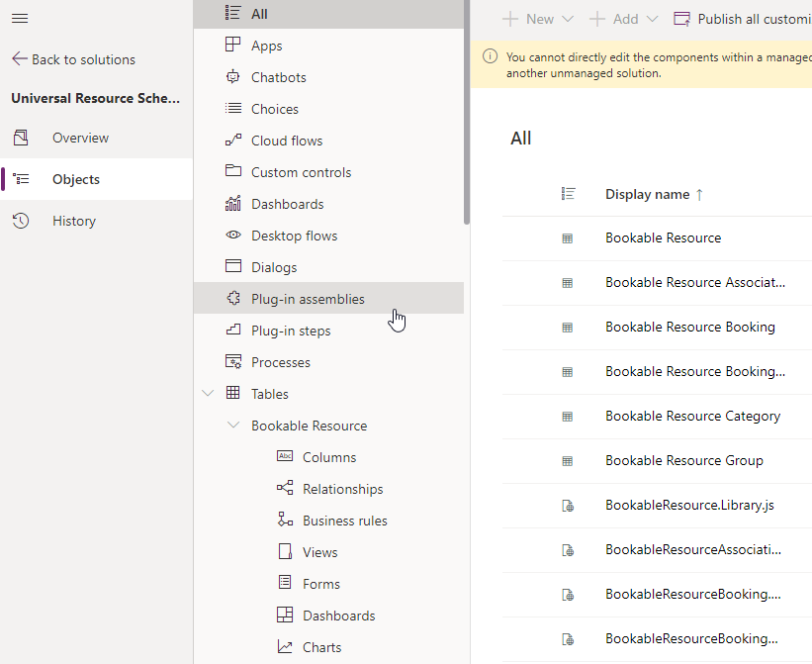Click the table icon beside Bookable Resource Group
Viewport: 812px width, 664px height.
point(568,461)
